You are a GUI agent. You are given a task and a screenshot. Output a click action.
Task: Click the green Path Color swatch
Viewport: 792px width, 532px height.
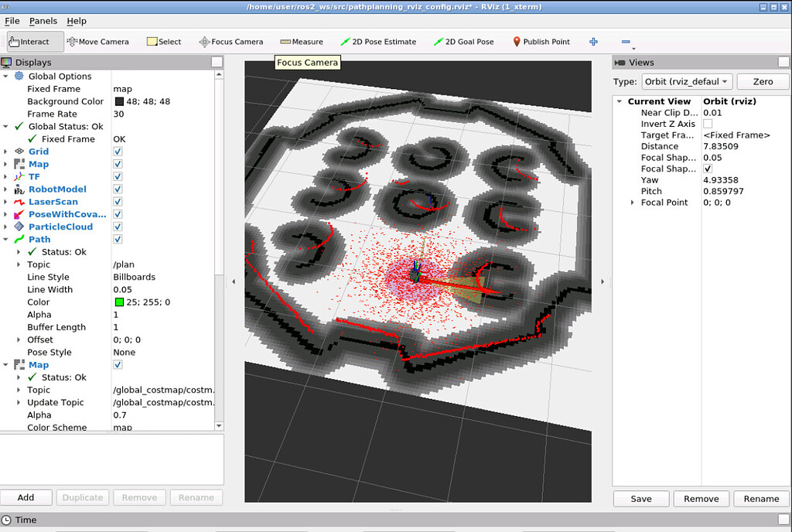[119, 302]
